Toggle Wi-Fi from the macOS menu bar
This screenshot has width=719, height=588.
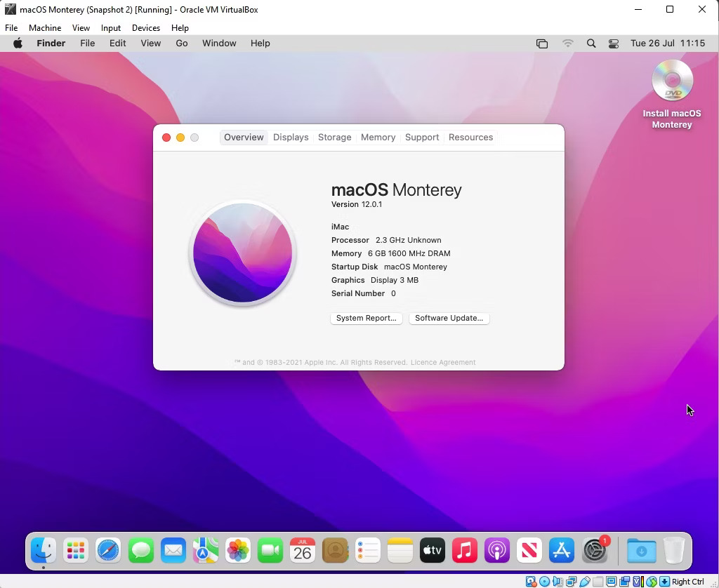567,43
